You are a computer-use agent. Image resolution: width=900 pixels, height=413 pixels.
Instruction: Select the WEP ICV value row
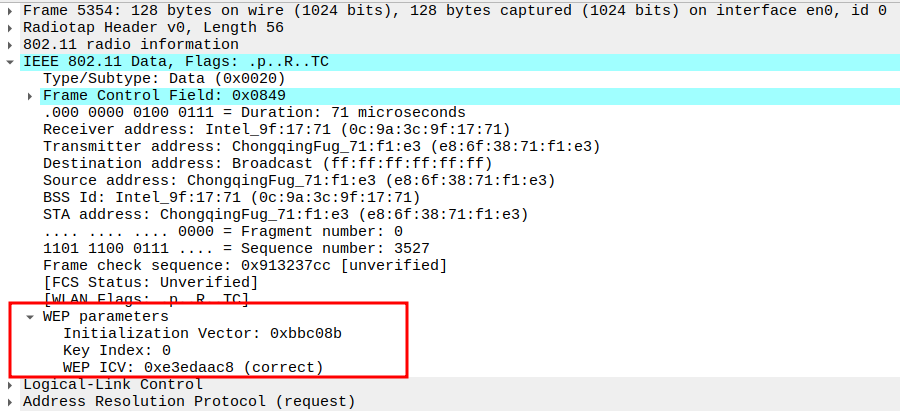pos(192,367)
